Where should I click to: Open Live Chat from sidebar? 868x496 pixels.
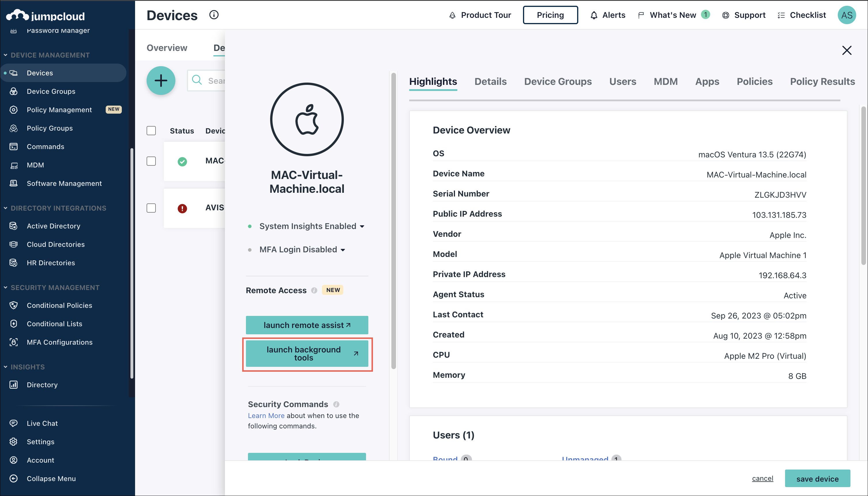point(42,423)
